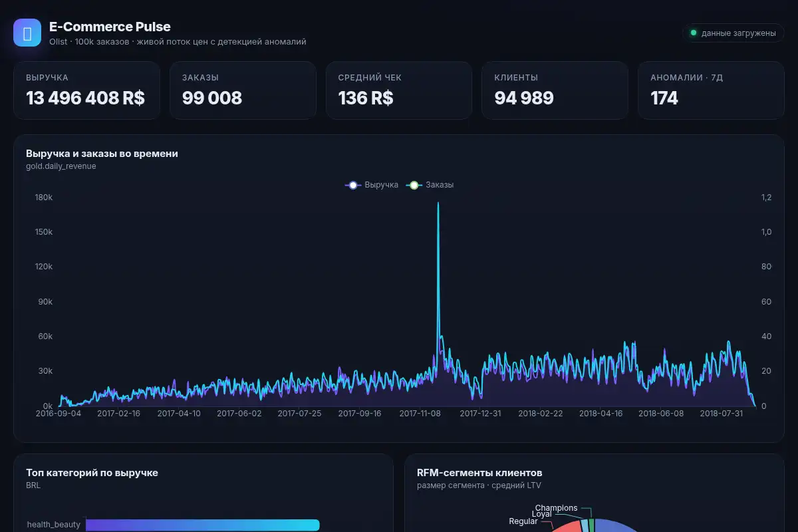Click the 150k y-axis label

tap(44, 232)
